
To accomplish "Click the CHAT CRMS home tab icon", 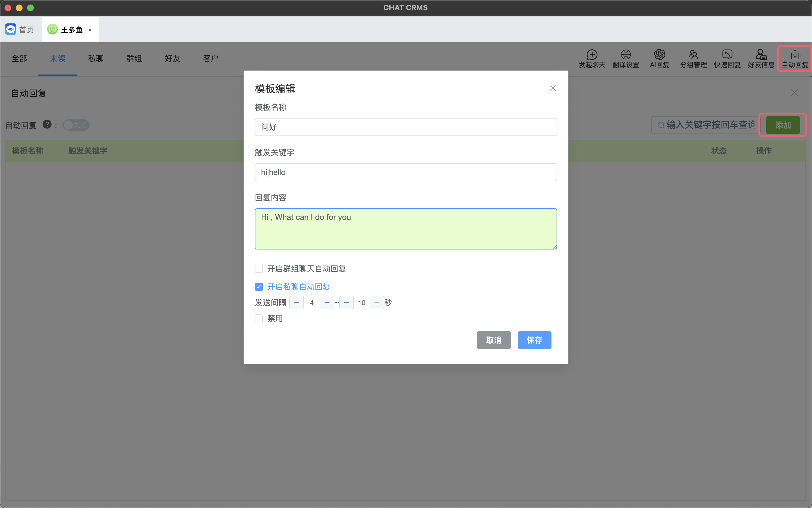I will (11, 29).
